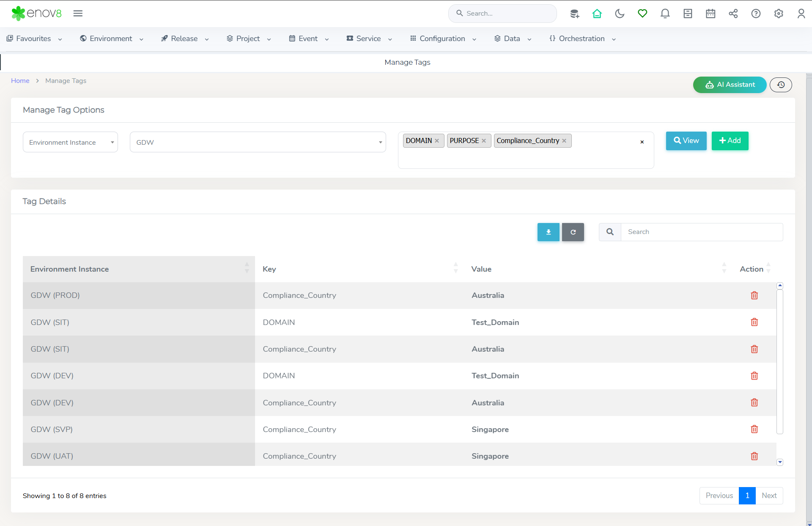Screen dimensions: 812x526
Task: Toggle dark mode moon icon
Action: coord(620,14)
